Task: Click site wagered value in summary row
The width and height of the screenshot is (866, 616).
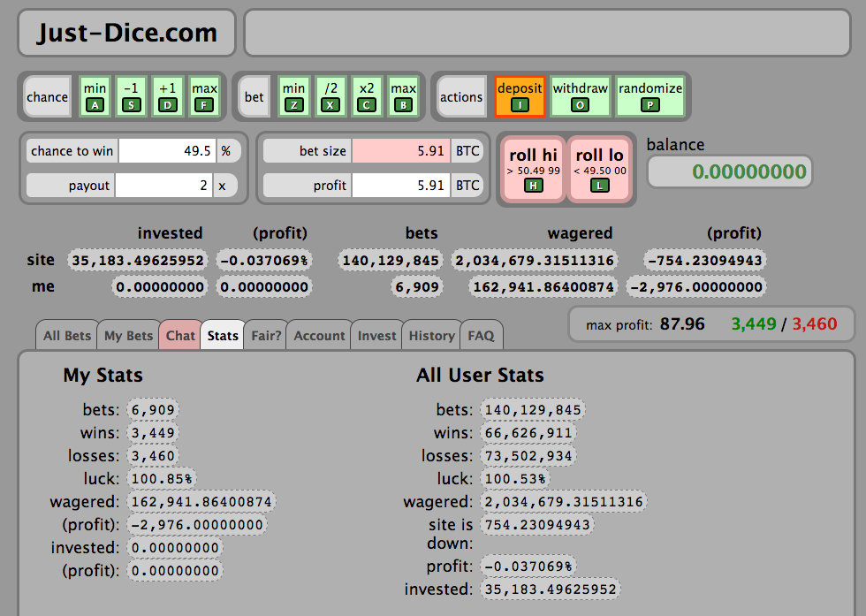Action: [534, 260]
